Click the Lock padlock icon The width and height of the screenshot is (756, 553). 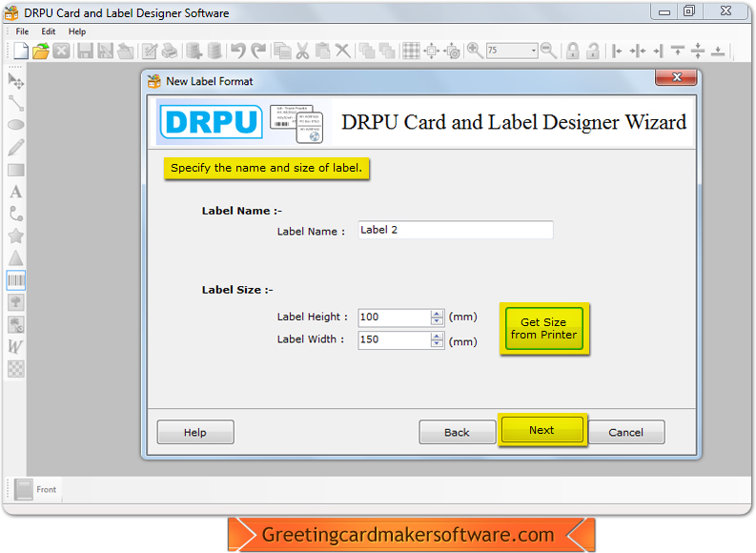coord(573,51)
